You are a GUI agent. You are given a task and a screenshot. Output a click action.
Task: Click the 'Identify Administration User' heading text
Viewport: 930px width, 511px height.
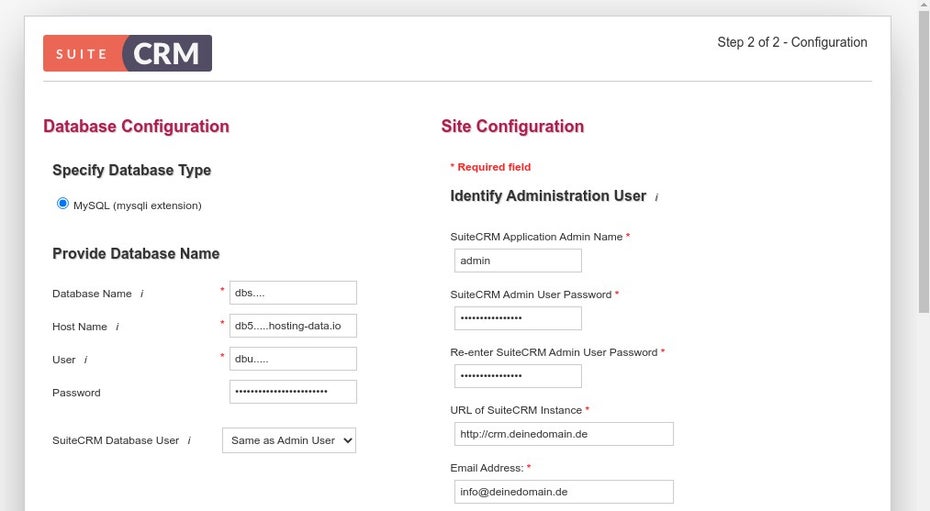tap(548, 196)
